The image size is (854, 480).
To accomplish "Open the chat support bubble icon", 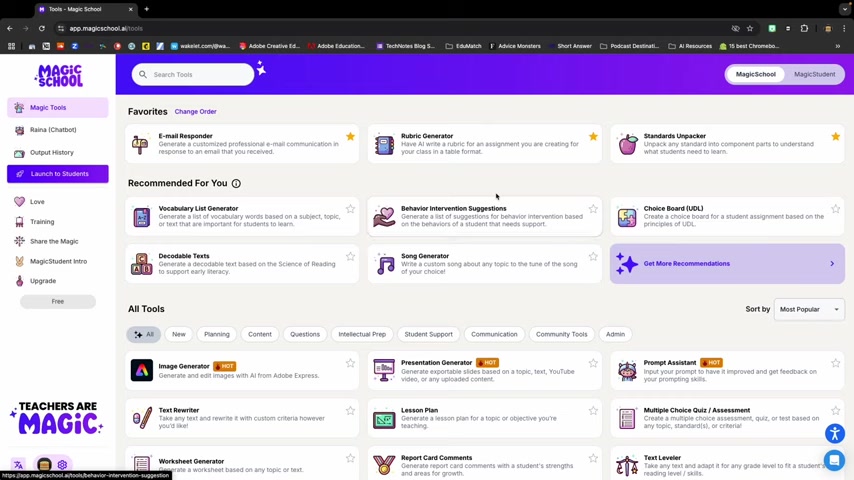I will [834, 460].
